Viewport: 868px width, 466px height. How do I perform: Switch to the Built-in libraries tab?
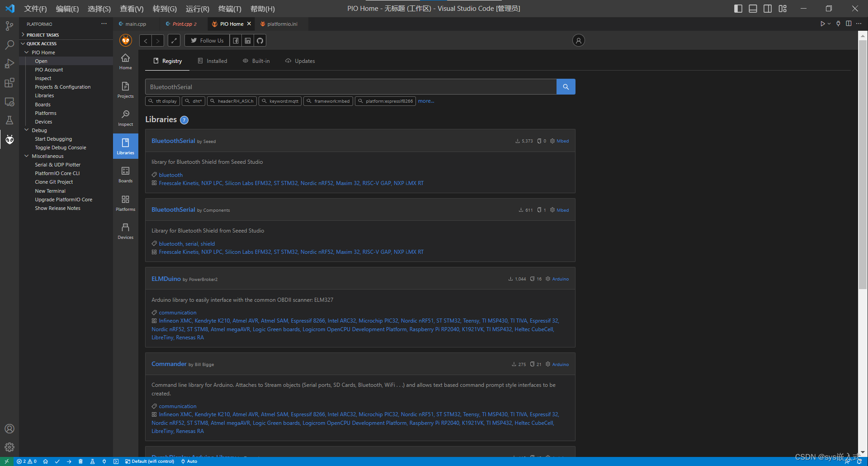tap(256, 61)
